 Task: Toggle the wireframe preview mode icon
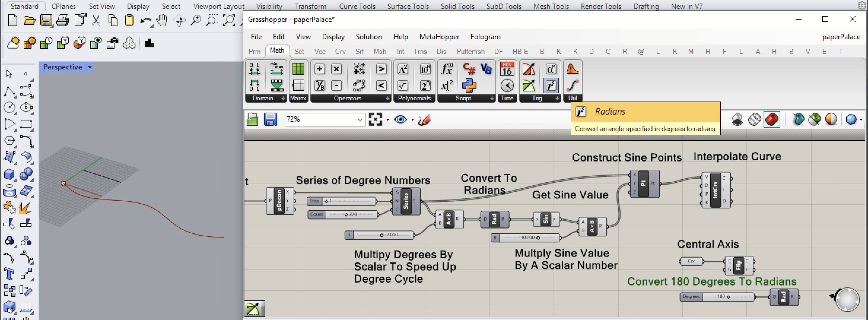tap(754, 119)
